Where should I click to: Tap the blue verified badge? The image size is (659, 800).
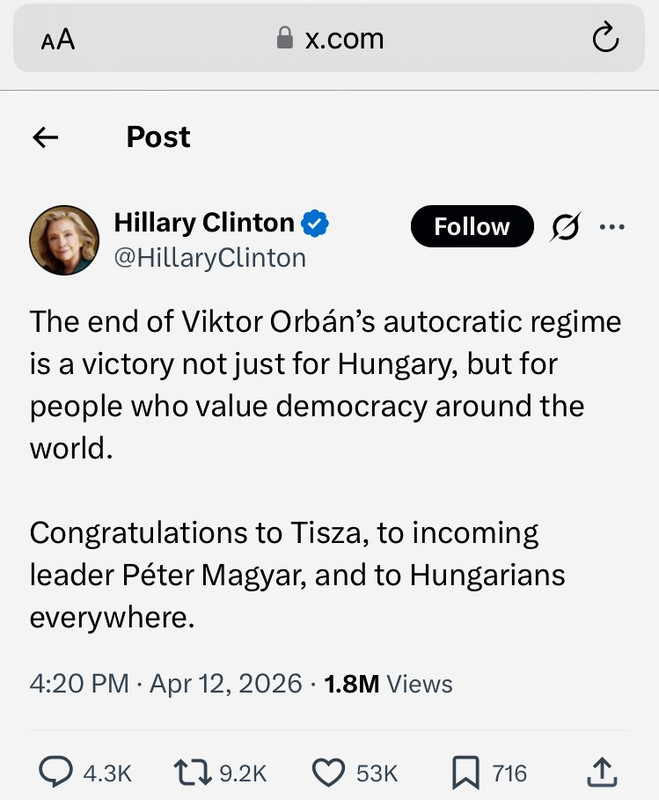click(x=315, y=223)
